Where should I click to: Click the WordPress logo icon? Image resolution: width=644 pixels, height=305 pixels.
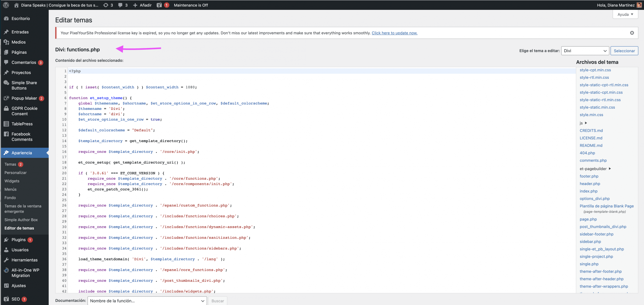tap(6, 5)
